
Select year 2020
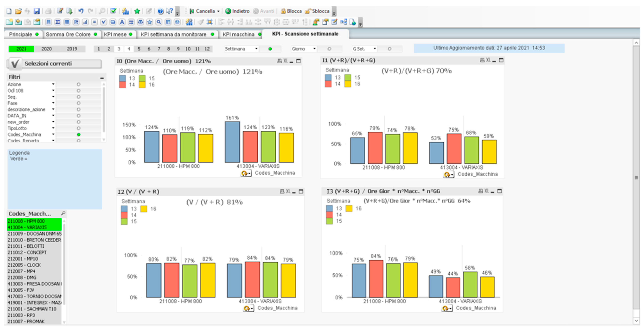(47, 49)
